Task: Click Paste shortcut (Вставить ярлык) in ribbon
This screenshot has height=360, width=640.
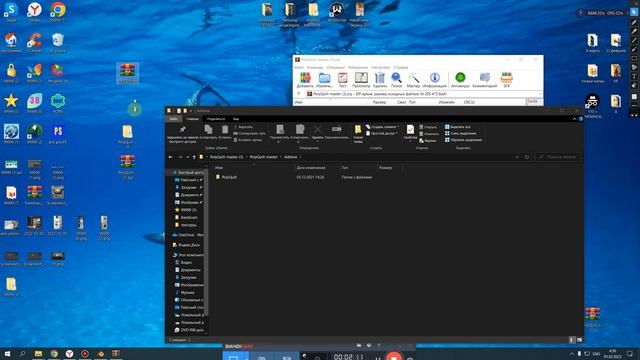Action: click(x=248, y=140)
